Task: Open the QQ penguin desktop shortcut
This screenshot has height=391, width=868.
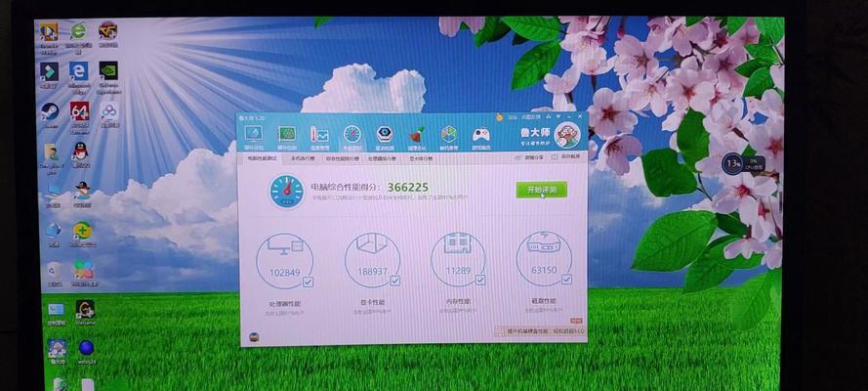Action: pos(80,153)
